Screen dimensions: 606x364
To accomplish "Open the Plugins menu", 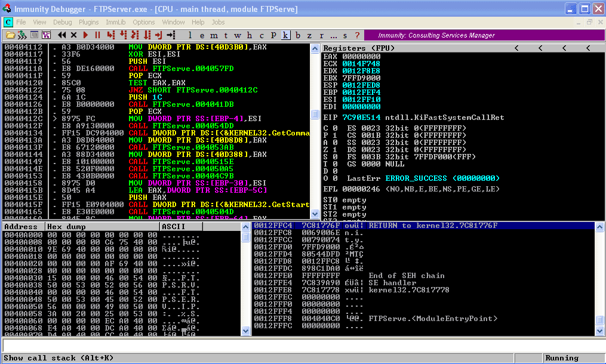I will (x=88, y=23).
